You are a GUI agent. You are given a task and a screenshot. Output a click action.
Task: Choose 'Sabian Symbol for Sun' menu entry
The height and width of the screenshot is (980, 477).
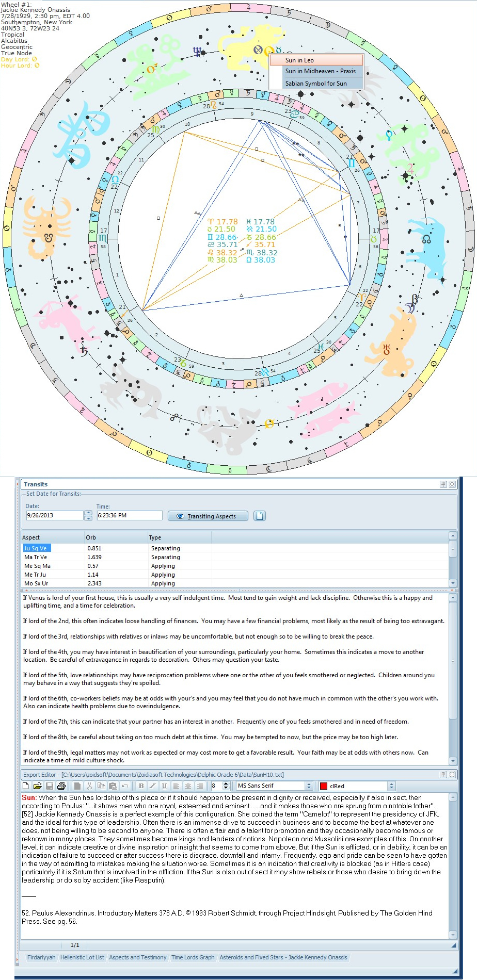click(x=316, y=83)
